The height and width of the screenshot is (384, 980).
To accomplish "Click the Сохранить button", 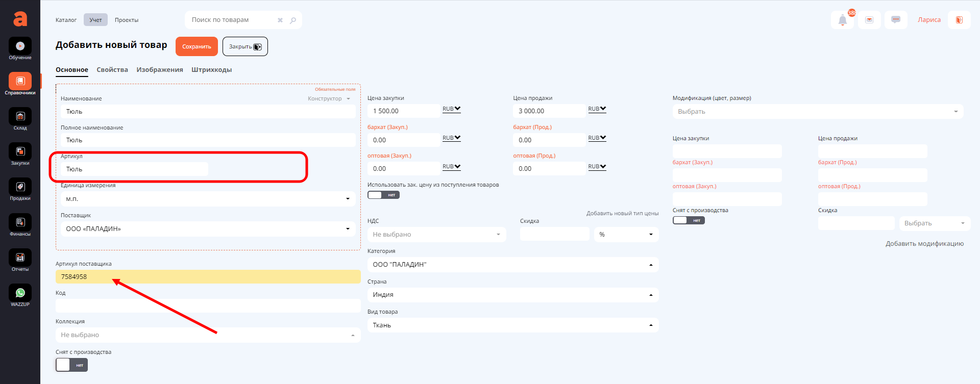I will 197,46.
